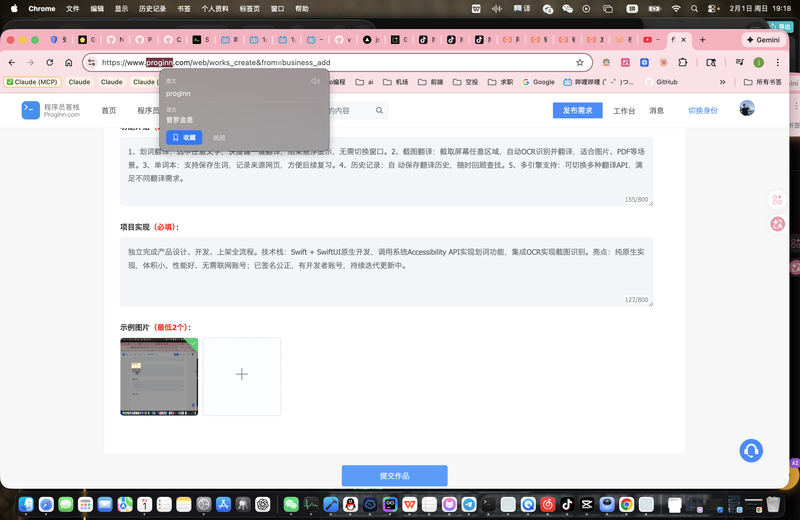Open the uploaded example image thumbnail
The width and height of the screenshot is (800, 520).
[159, 376]
